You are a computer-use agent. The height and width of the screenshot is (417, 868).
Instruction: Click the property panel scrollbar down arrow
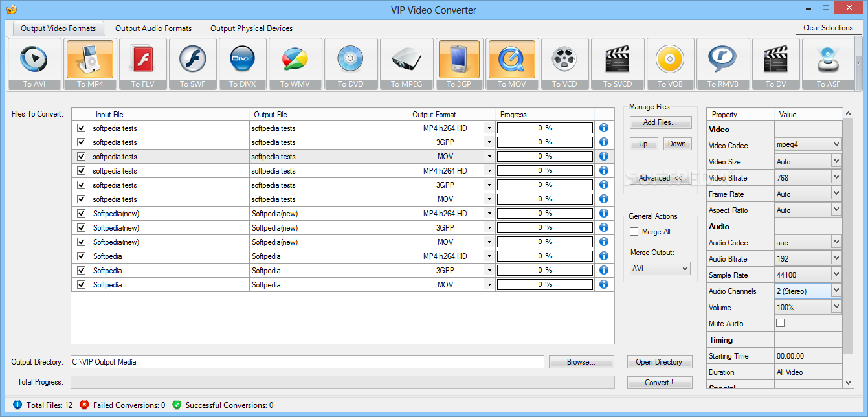[849, 383]
